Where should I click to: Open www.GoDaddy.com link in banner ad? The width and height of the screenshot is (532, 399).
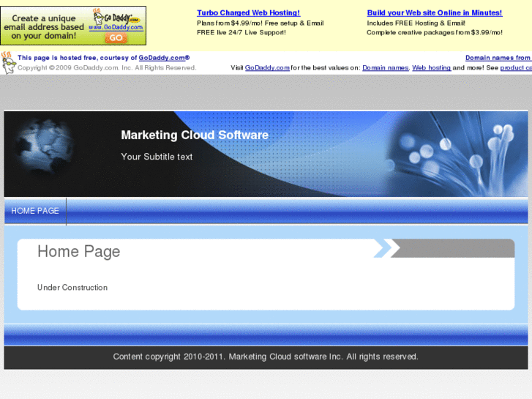click(x=116, y=27)
